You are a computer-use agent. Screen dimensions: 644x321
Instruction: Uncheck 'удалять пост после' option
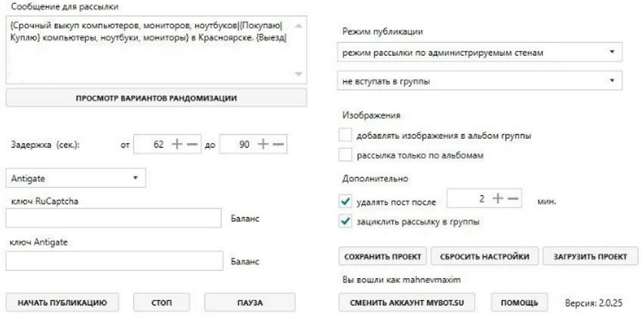coord(346,203)
